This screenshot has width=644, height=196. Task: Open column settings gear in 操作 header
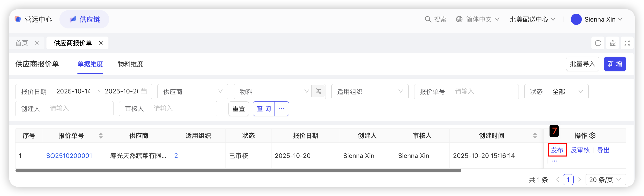click(592, 136)
